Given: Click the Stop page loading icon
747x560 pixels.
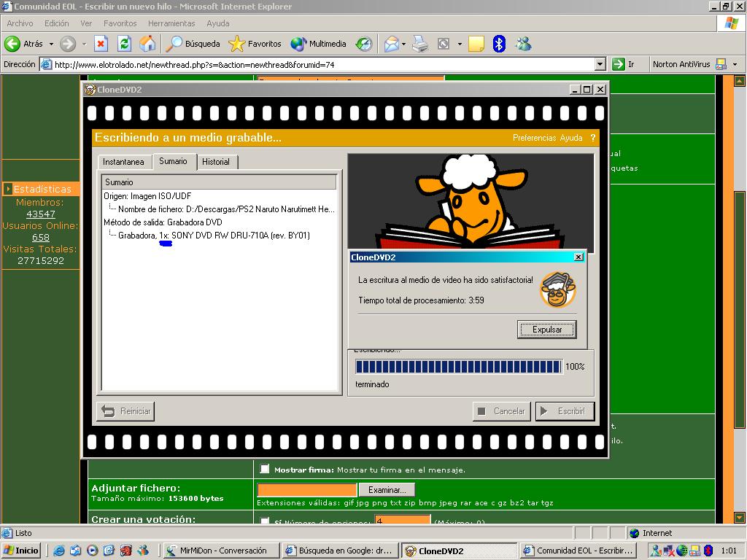Looking at the screenshot, I should [101, 44].
